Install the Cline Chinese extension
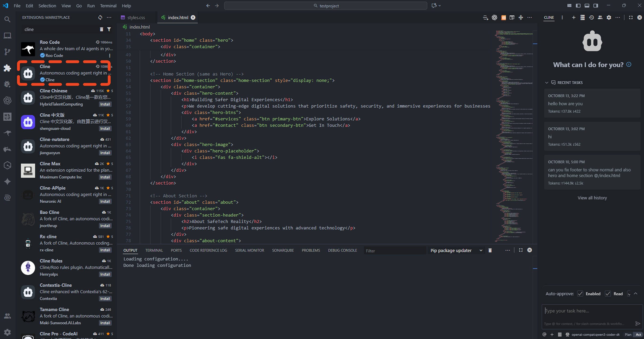Image resolution: width=644 pixels, height=339 pixels. pos(105,104)
